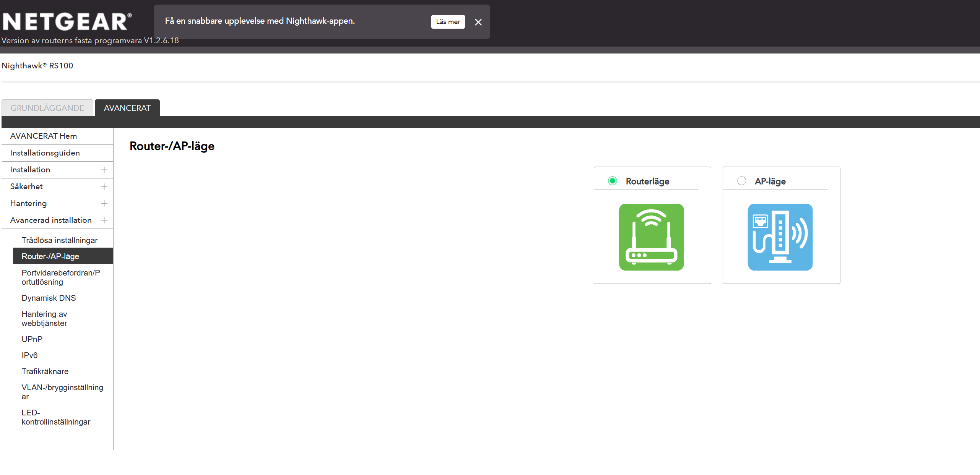Select the AP-läge radio button
Image resolution: width=980 pixels, height=475 pixels.
pyautogui.click(x=741, y=181)
